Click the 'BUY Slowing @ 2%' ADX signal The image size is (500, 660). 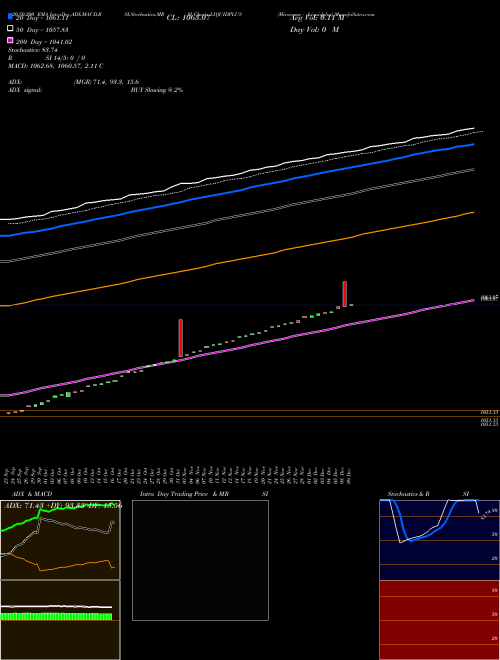click(157, 90)
